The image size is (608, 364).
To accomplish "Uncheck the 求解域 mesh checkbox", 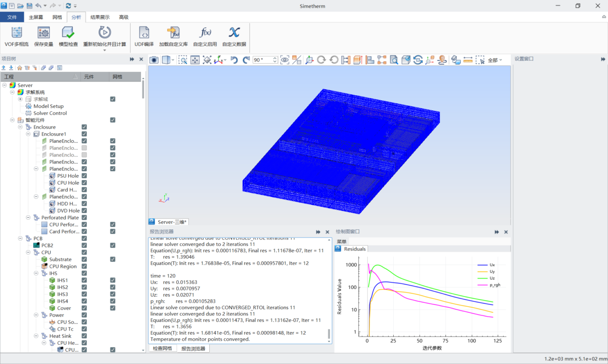I will point(112,99).
